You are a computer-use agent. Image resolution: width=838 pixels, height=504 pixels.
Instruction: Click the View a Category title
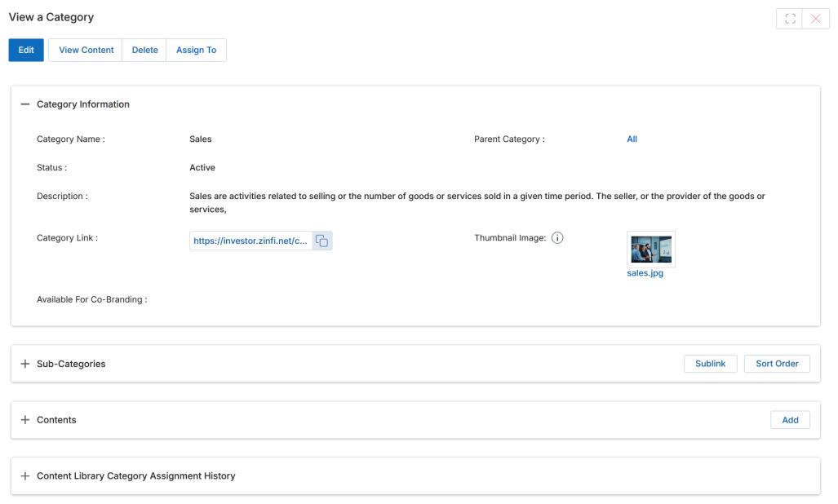click(51, 17)
